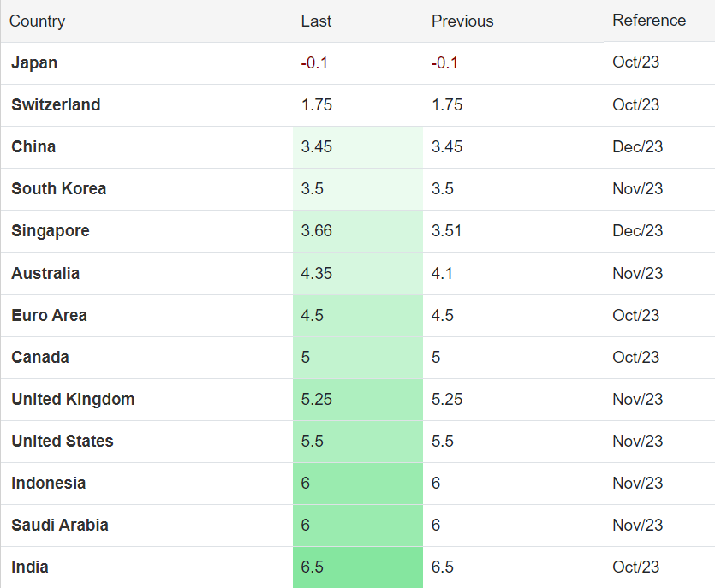The image size is (715, 588).
Task: Open the India country link
Action: (30, 567)
